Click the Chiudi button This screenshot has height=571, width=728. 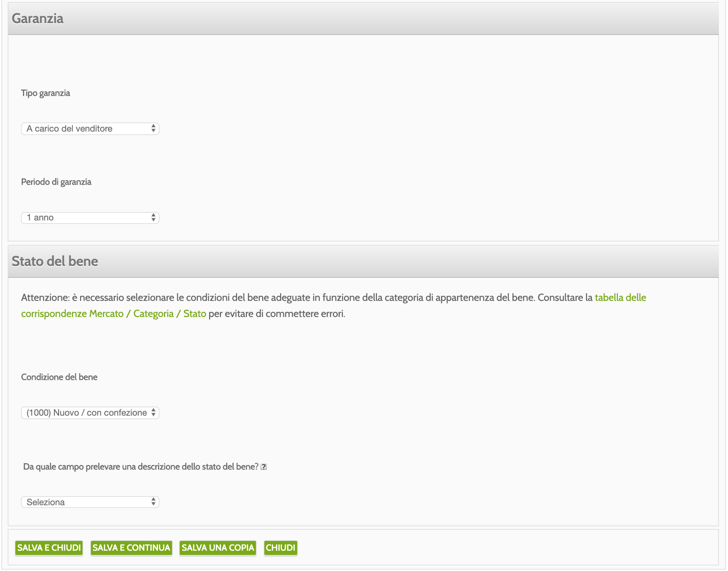[280, 548]
